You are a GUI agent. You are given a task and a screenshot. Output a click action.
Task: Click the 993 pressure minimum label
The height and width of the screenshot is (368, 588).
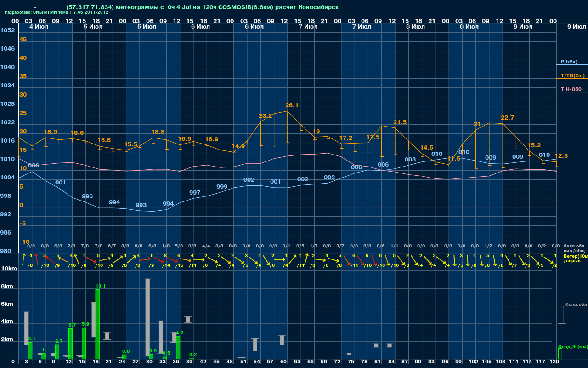tap(141, 205)
